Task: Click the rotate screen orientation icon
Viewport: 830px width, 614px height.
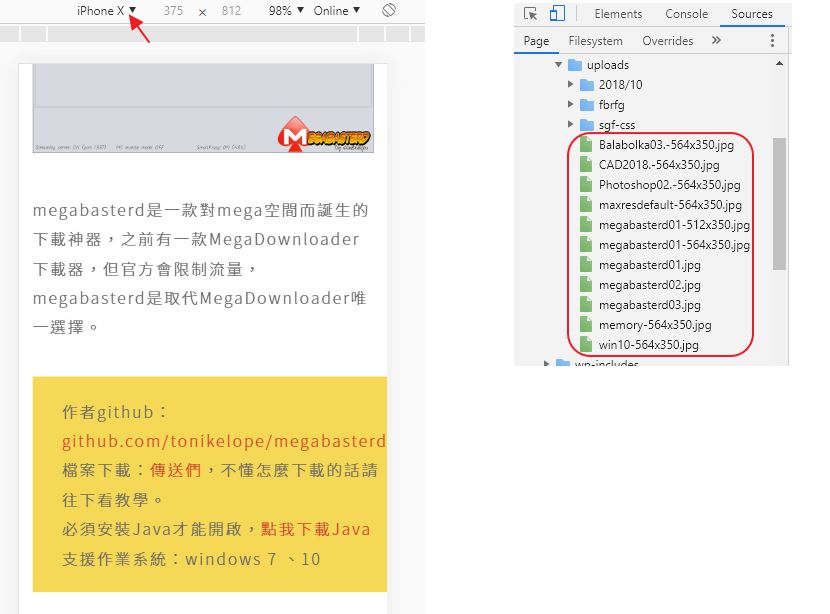Action: tap(389, 11)
